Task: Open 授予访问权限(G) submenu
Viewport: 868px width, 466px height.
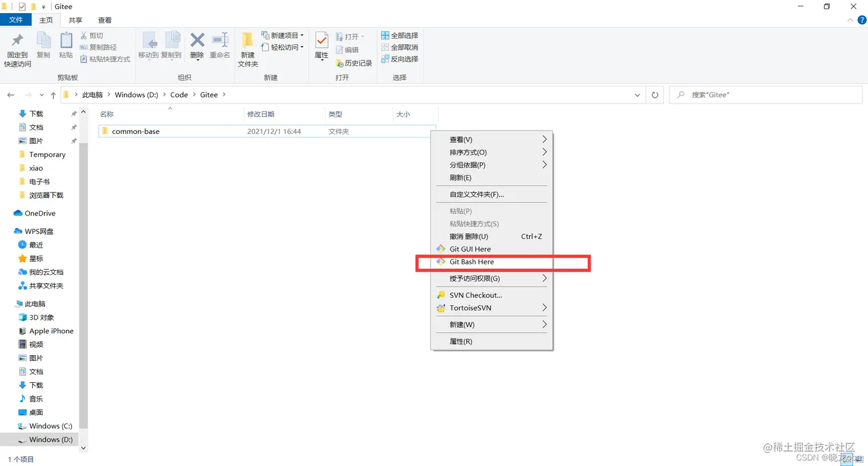Action: 491,278
